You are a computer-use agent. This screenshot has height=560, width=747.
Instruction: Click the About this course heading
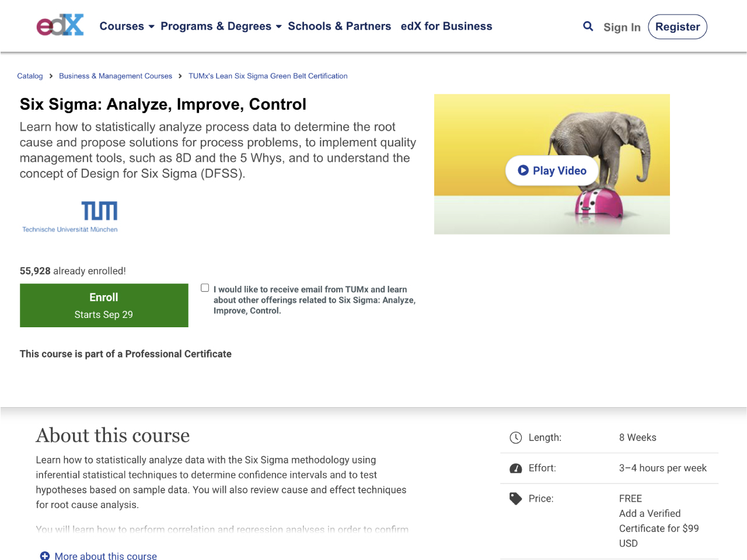pyautogui.click(x=113, y=436)
